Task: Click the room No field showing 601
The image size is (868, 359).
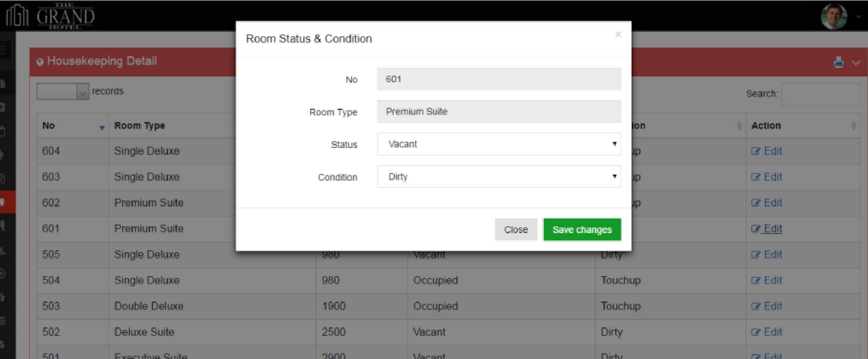Action: (499, 79)
